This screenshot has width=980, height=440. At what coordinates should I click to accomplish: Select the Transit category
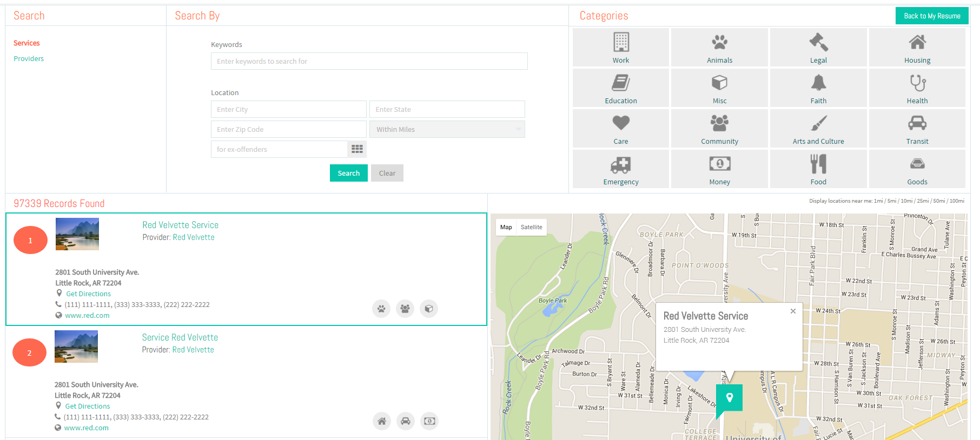[x=917, y=129]
